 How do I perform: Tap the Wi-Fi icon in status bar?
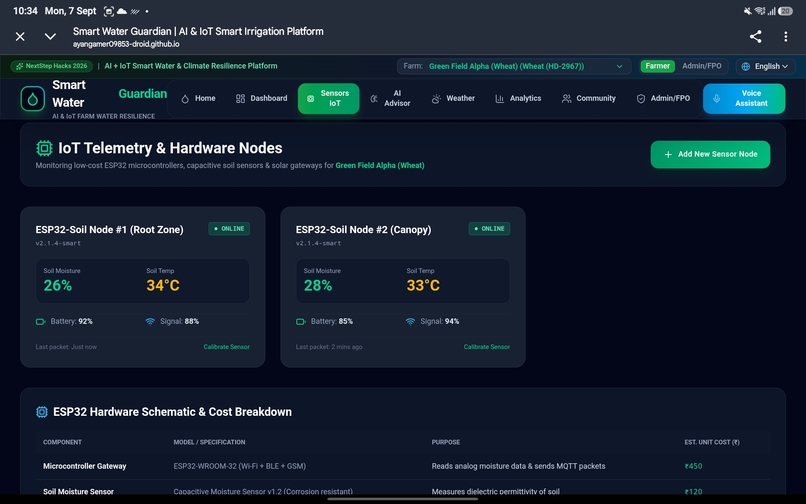click(x=759, y=11)
